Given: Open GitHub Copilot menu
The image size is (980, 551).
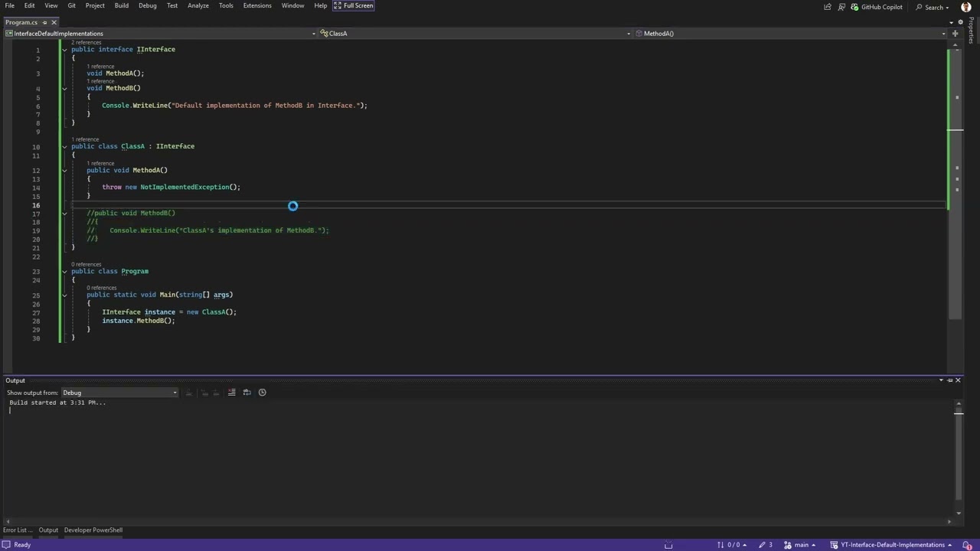Looking at the screenshot, I should (x=877, y=7).
